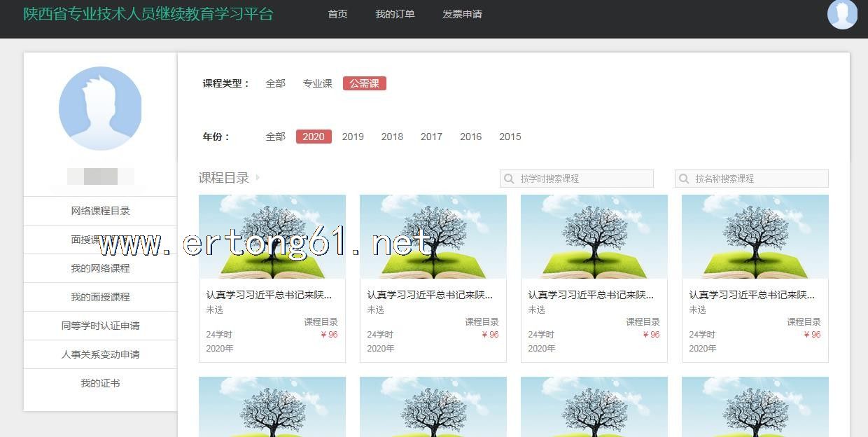Screen dimensions: 868x437
Task: Open 网络课程目录 in the sidebar
Action: [100, 211]
